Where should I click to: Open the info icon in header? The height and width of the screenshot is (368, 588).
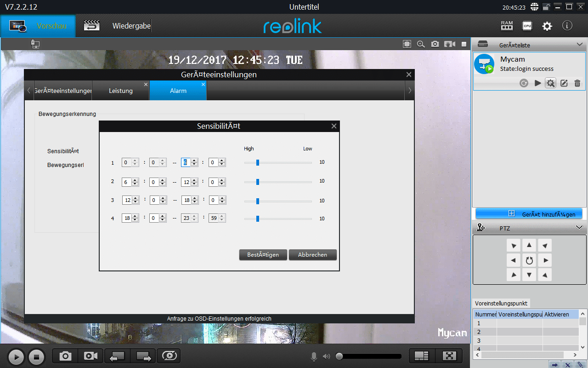click(567, 26)
